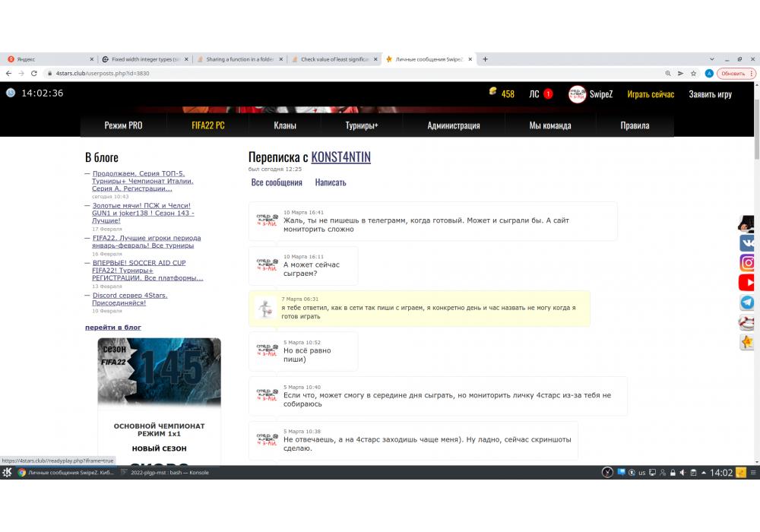Expand hidden system tray icons arrow
760x532 pixels.
tap(703, 473)
